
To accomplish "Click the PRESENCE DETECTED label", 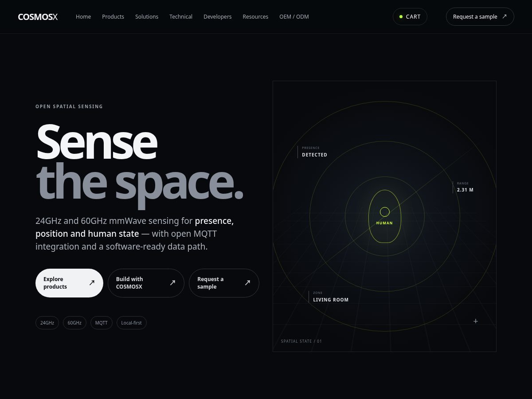I will pyautogui.click(x=313, y=152).
